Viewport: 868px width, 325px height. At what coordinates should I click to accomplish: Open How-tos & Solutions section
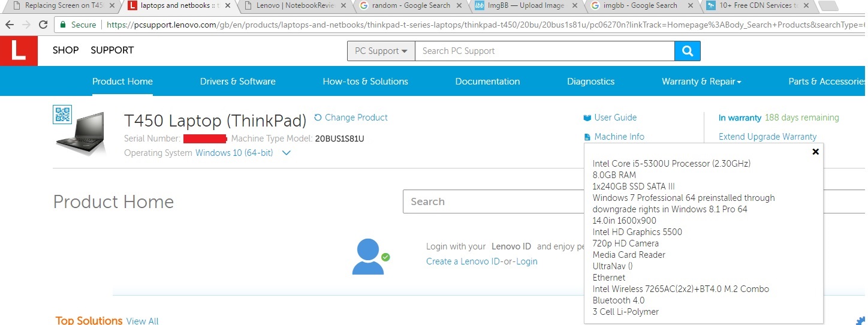pyautogui.click(x=365, y=82)
